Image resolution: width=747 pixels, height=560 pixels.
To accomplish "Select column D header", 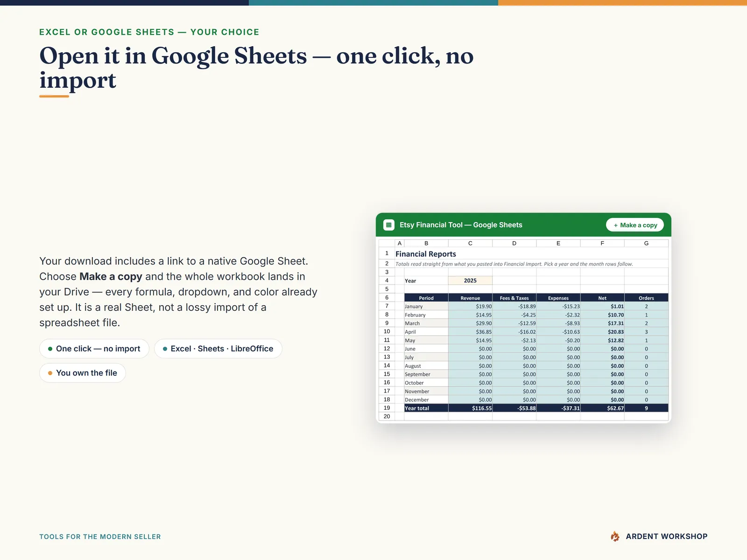I will coord(514,243).
